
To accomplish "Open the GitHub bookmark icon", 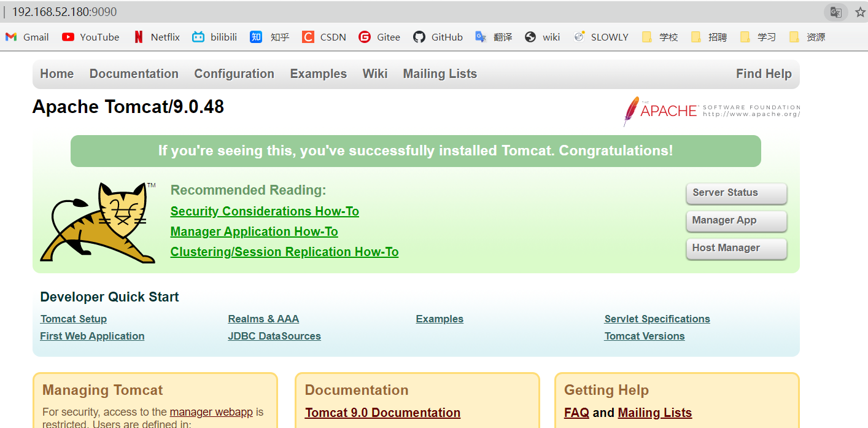I will click(x=419, y=37).
